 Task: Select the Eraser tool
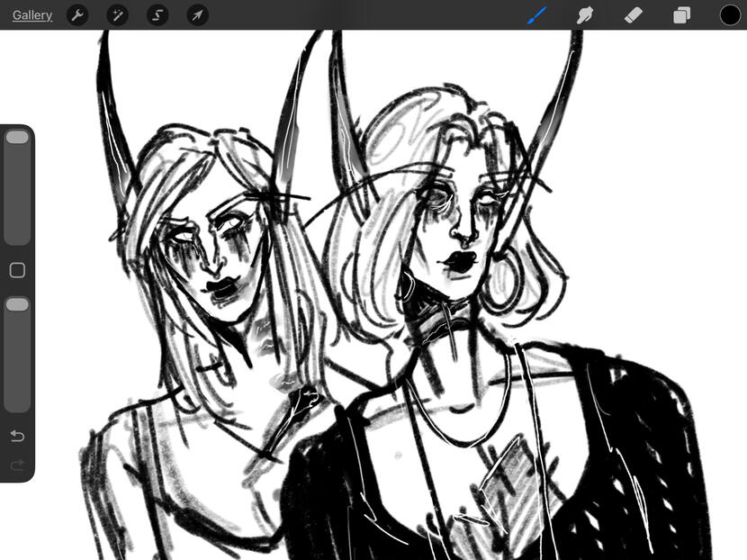click(x=633, y=15)
